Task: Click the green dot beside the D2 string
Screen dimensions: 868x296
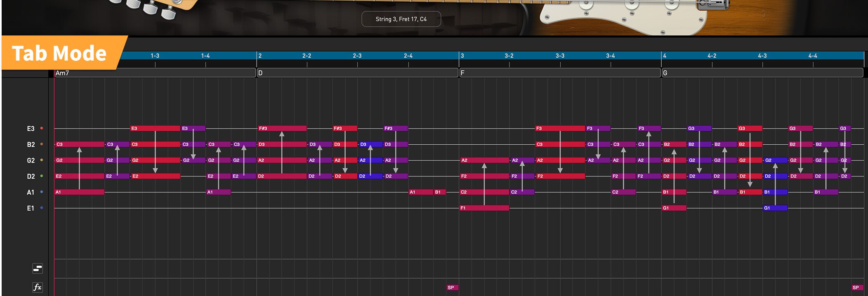Action: click(x=42, y=176)
